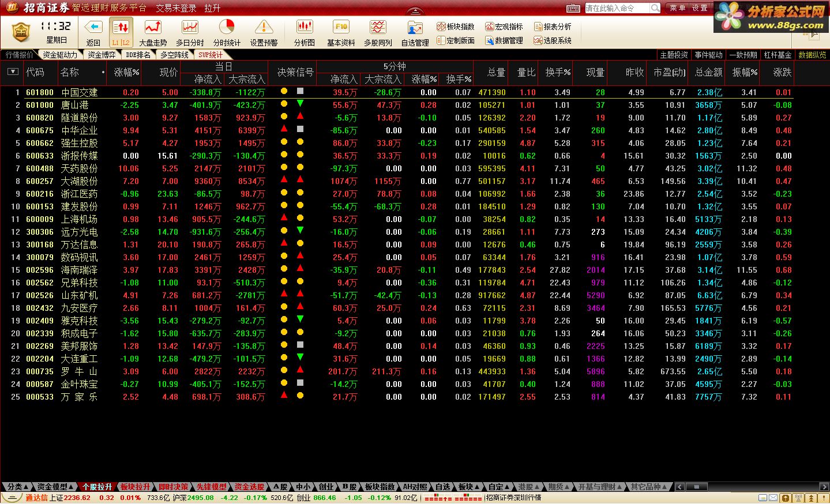Select 资金选股 bottom tab
830x504 pixels.
[250, 487]
